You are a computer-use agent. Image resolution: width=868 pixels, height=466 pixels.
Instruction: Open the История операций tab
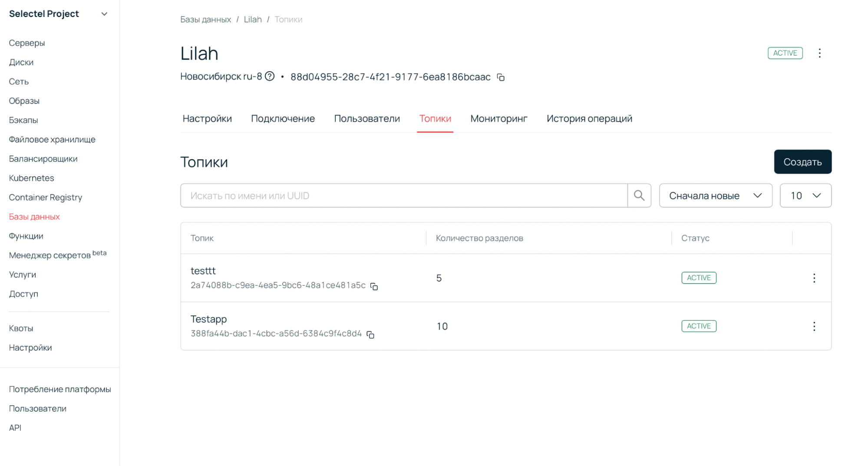tap(589, 119)
